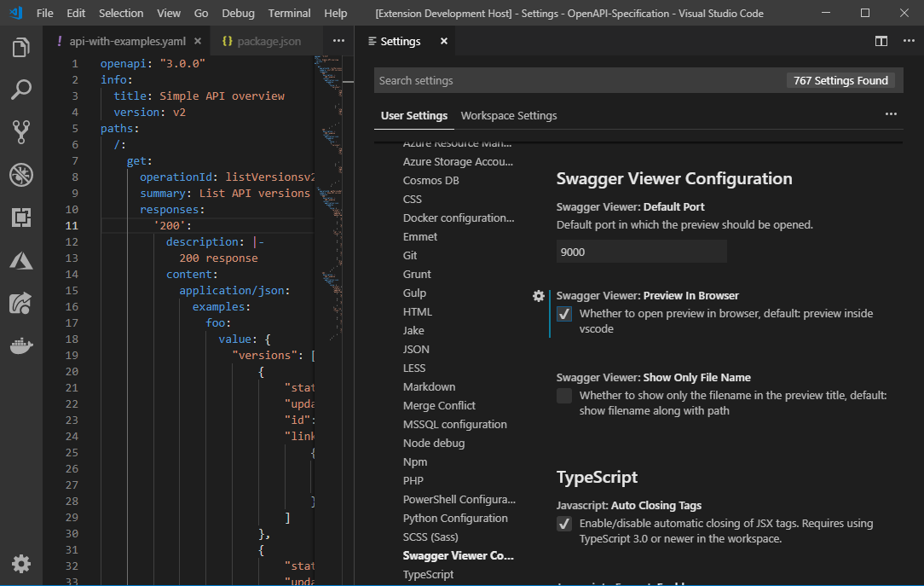924x586 pixels.
Task: Open the Docker extension sidebar icon
Action: click(x=20, y=345)
